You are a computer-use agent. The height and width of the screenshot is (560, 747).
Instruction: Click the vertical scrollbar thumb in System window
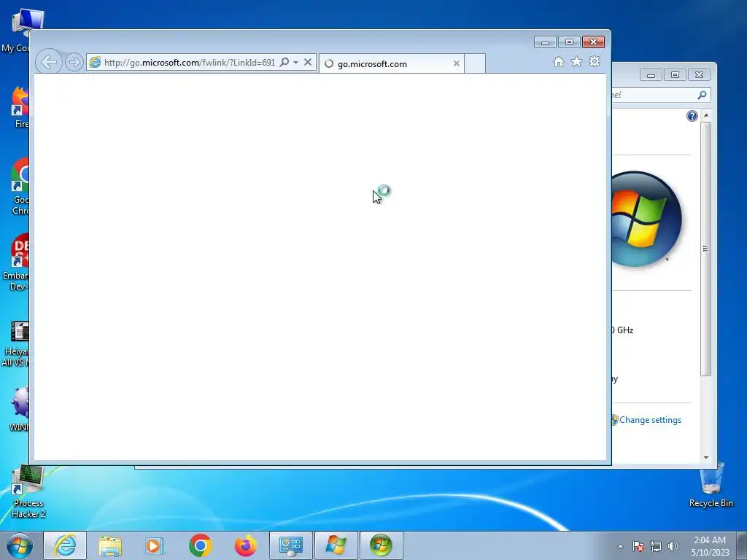(706, 249)
